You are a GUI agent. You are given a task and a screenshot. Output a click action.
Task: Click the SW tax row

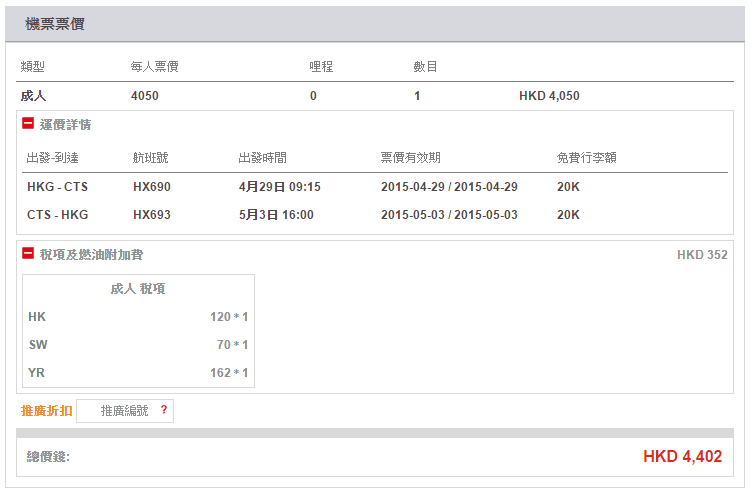[x=138, y=345]
